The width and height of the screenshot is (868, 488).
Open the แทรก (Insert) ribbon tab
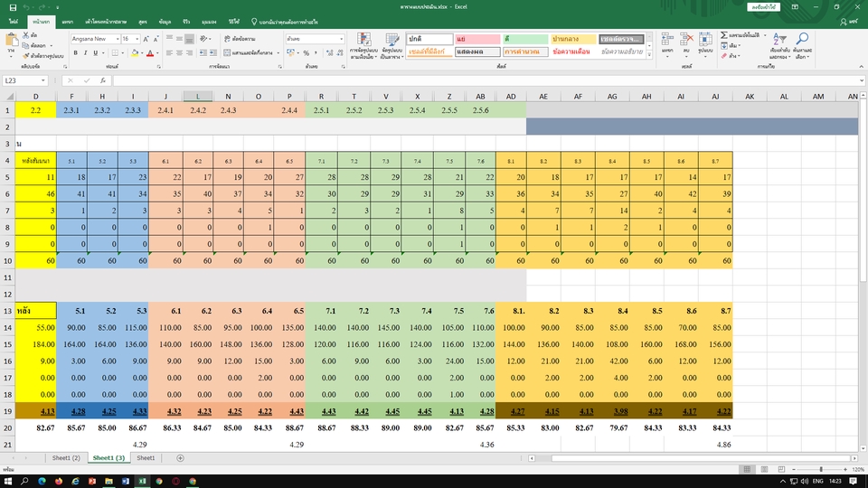tap(68, 22)
